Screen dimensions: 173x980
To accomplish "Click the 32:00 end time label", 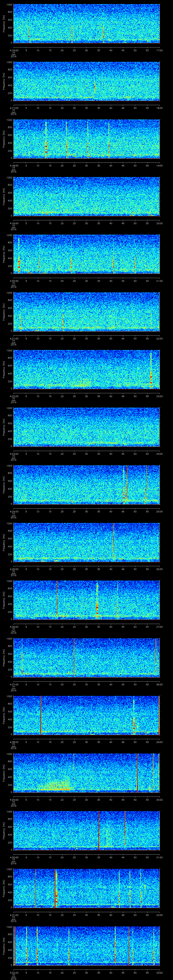I will 159,915.
